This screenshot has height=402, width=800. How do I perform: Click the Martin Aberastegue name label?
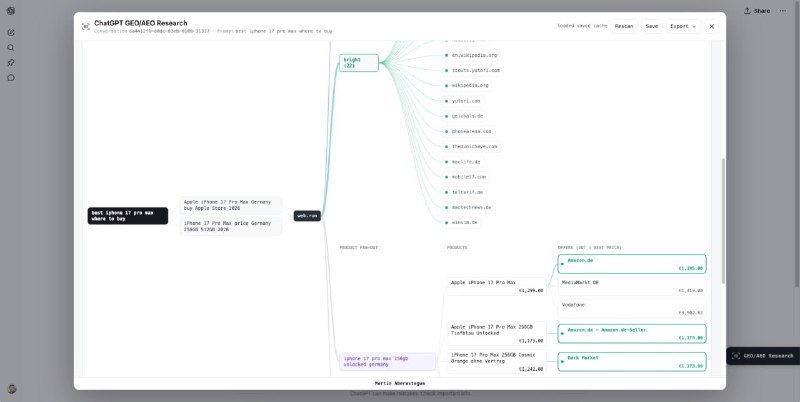[399, 383]
